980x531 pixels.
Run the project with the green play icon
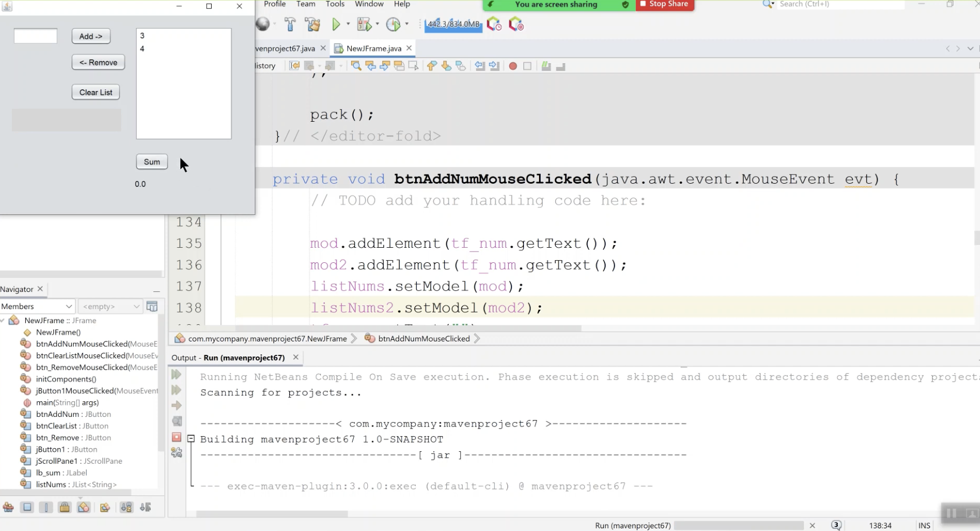tap(336, 24)
